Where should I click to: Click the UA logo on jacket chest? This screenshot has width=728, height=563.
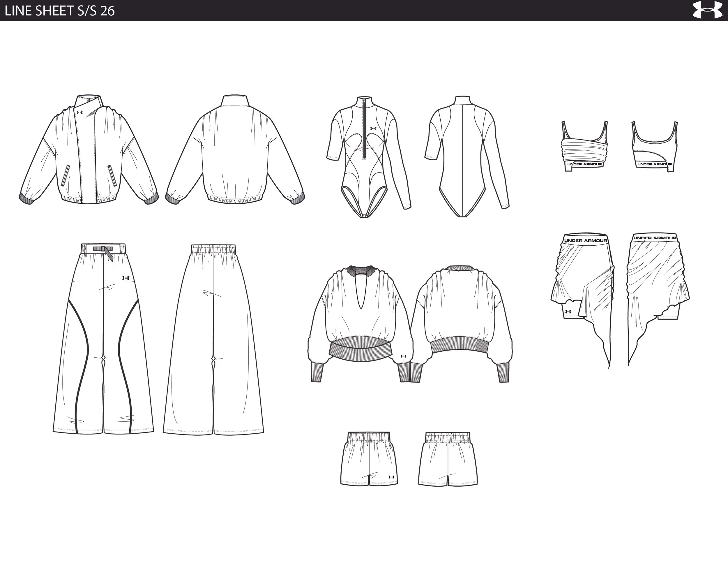79,112
